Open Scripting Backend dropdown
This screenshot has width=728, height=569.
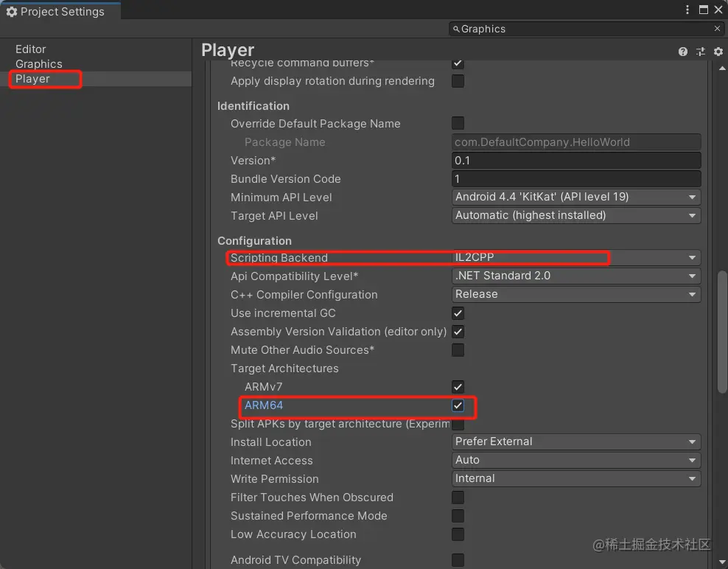pyautogui.click(x=576, y=257)
